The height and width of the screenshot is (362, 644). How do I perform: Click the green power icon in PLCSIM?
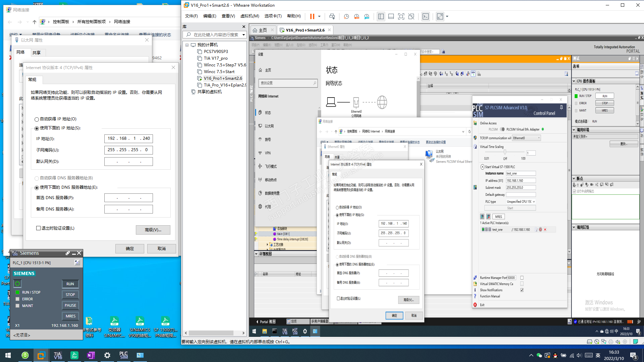[x=17, y=284]
